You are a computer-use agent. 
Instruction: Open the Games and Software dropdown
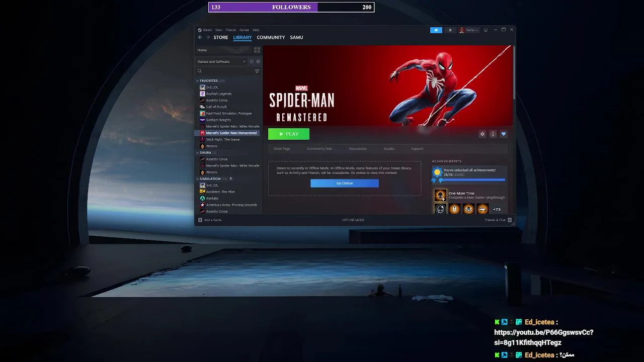coord(221,61)
